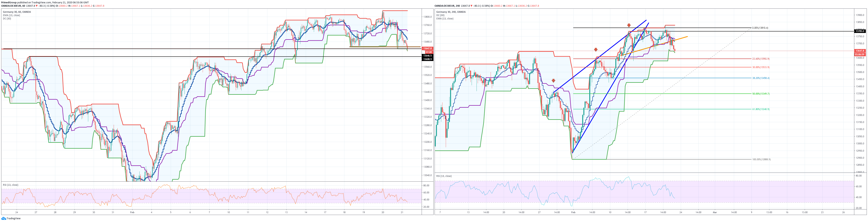
Task: Click the DC (30) legend on the 60 chart
Action: (7, 18)
